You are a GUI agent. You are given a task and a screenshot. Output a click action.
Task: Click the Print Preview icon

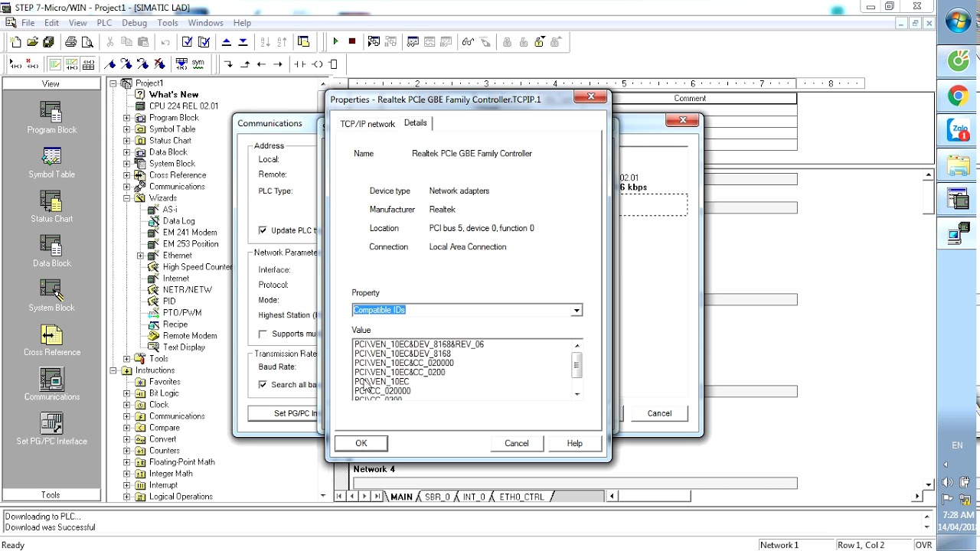click(x=87, y=42)
